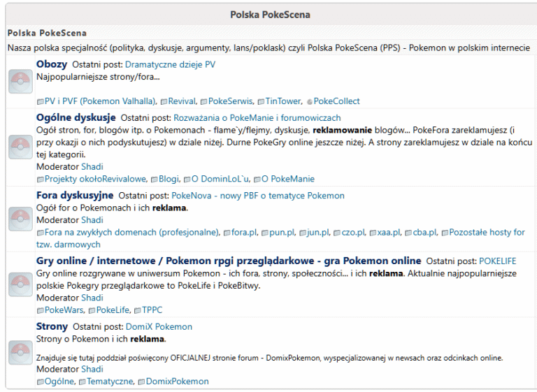Screen dimensions: 537x392
Task: Click the Pokeball icon beside Strony forum
Action: [19, 352]
